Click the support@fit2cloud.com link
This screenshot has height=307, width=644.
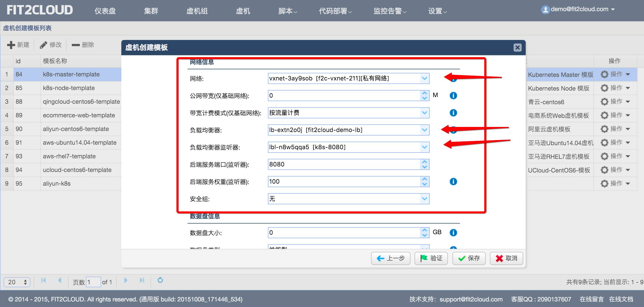(471, 299)
